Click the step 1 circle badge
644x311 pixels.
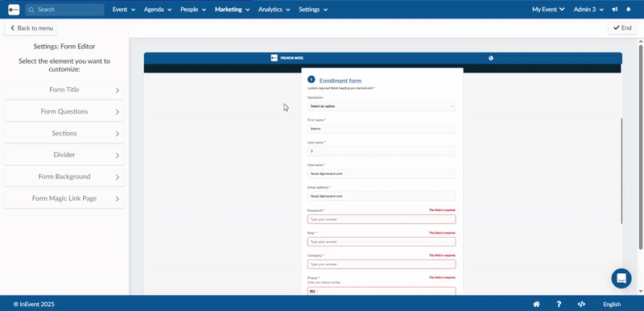point(312,80)
